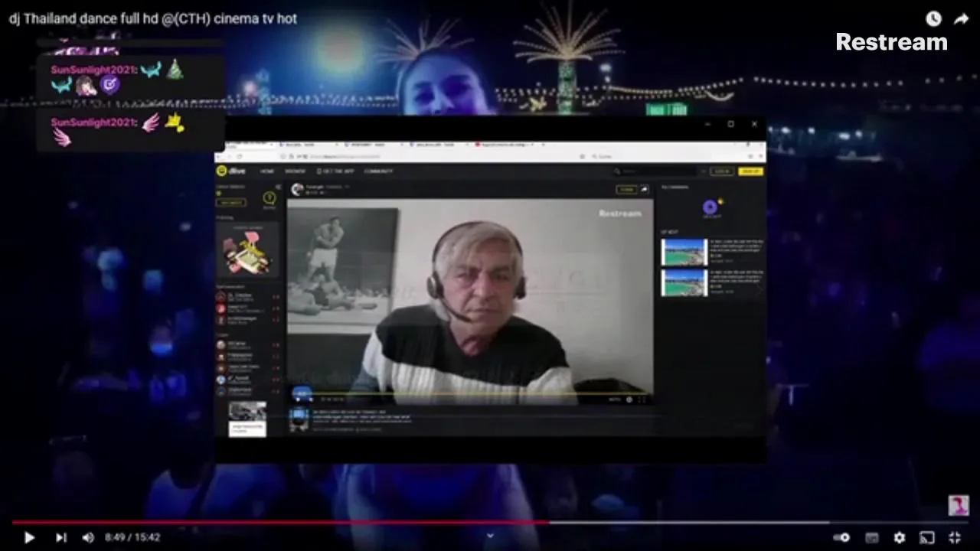Click the channel watermark thumbnail
Viewport: 980px width, 551px height.
tap(959, 505)
